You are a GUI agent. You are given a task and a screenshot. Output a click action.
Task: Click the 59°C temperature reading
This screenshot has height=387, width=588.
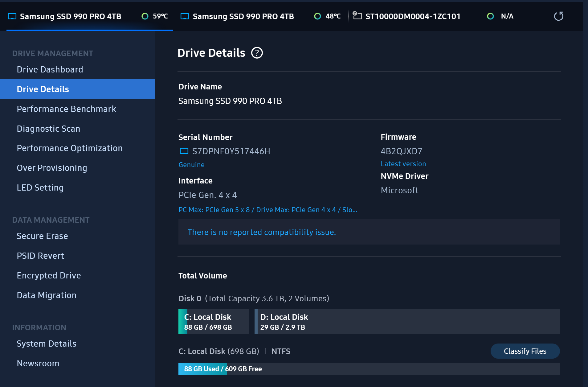coord(160,16)
